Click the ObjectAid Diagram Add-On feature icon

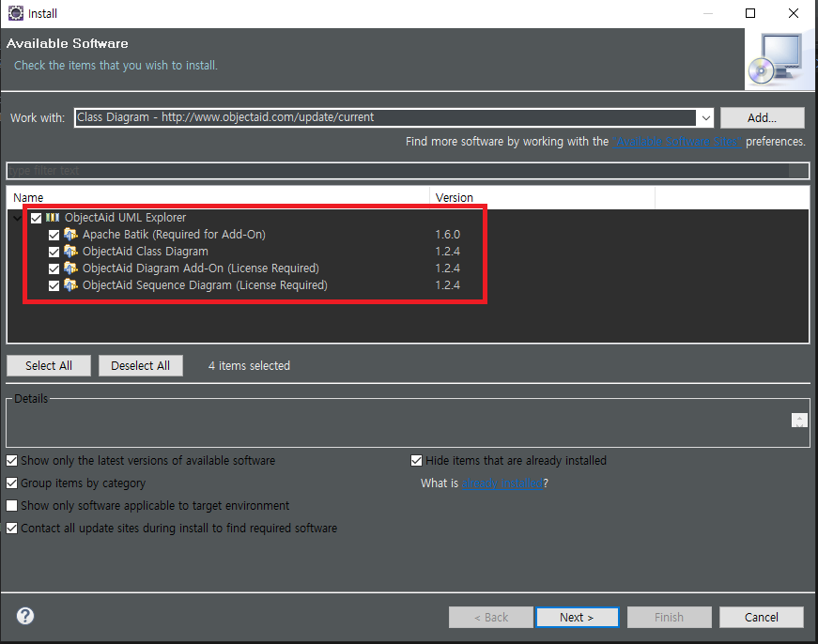pyautogui.click(x=70, y=268)
